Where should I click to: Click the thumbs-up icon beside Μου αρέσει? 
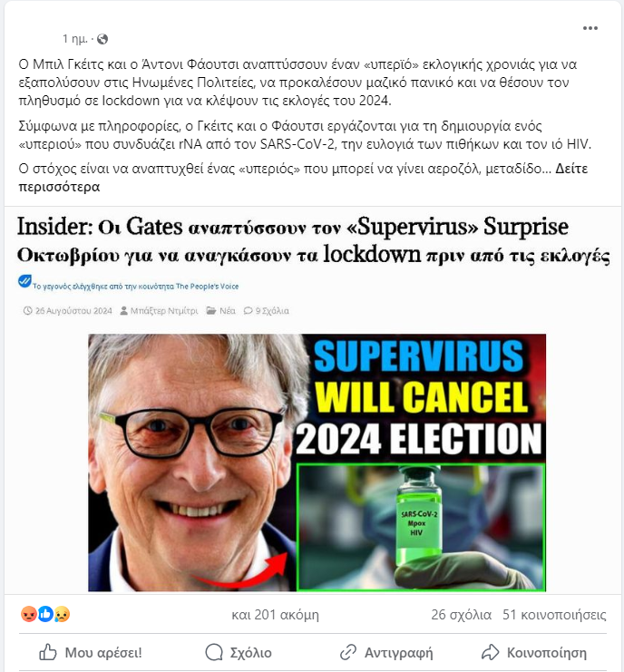coord(48,652)
